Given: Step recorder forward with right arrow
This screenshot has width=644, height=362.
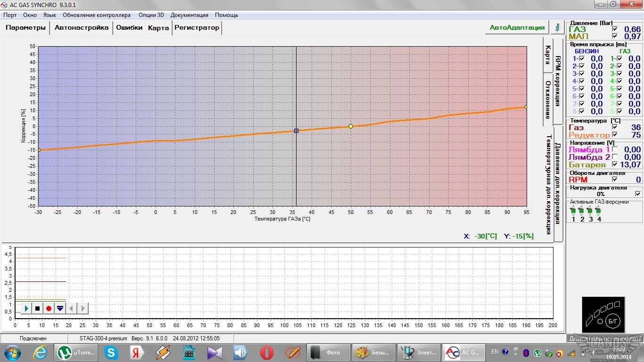Looking at the screenshot, I should pos(83,309).
